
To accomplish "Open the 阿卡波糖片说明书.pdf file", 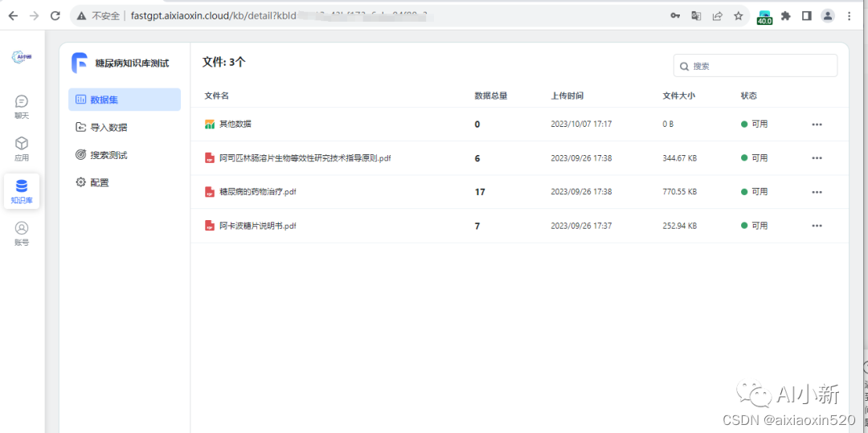I will 258,226.
